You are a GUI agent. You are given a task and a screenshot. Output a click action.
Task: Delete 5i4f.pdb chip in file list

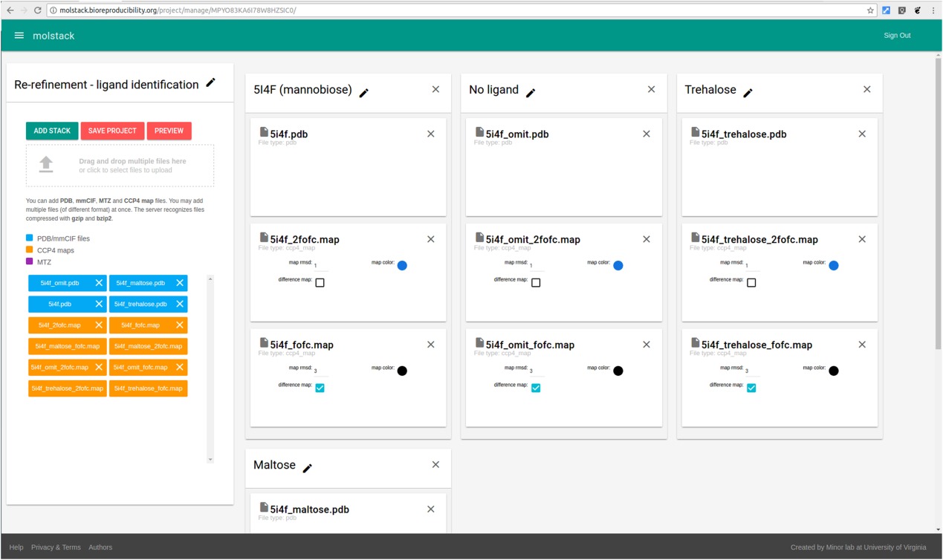[99, 304]
